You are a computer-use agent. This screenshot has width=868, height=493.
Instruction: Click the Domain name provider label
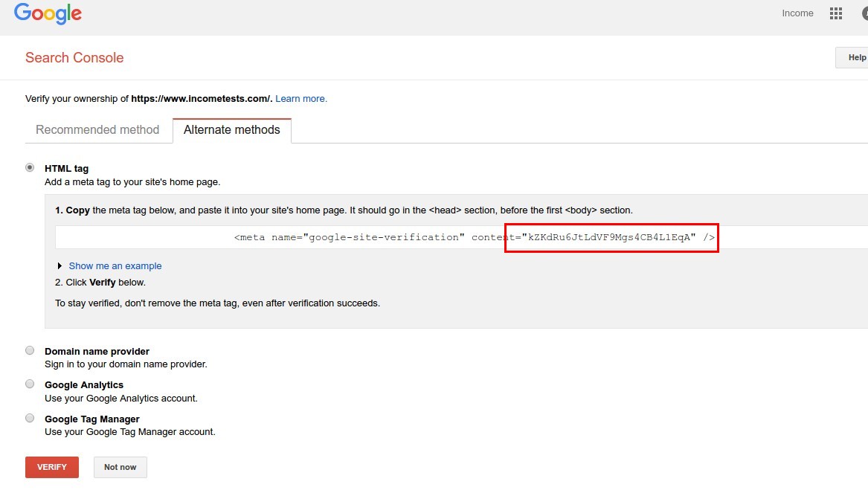tap(97, 352)
